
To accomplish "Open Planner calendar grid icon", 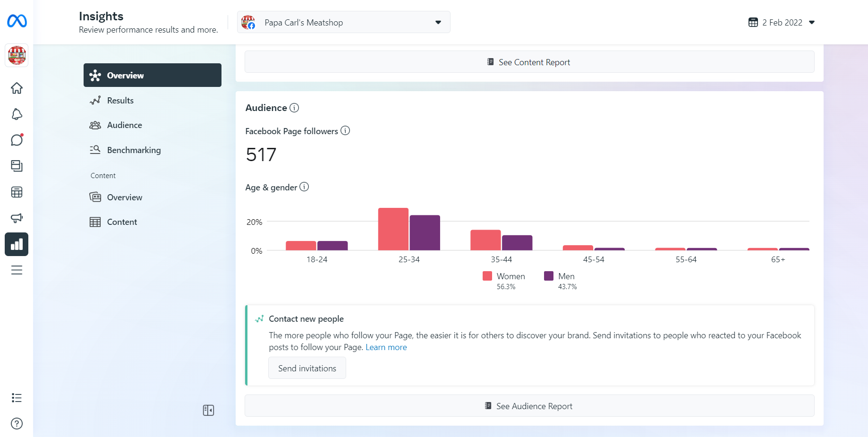I will (17, 192).
